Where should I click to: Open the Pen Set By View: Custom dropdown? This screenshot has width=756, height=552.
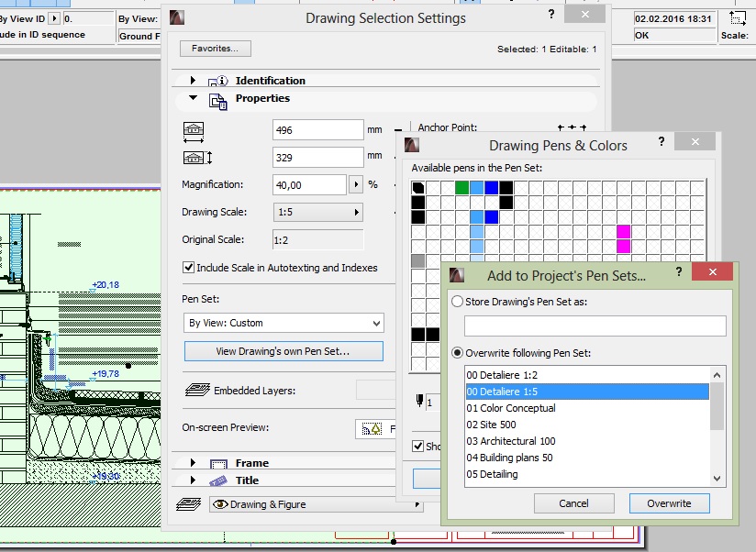pos(283,323)
